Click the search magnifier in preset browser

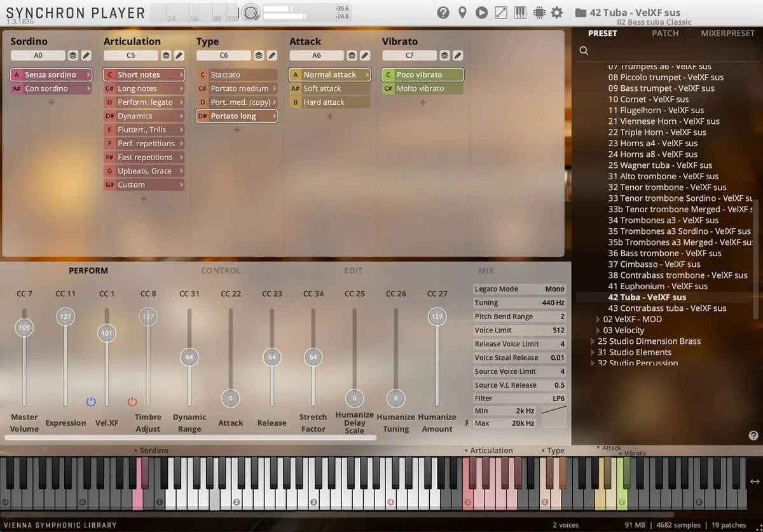[x=584, y=51]
